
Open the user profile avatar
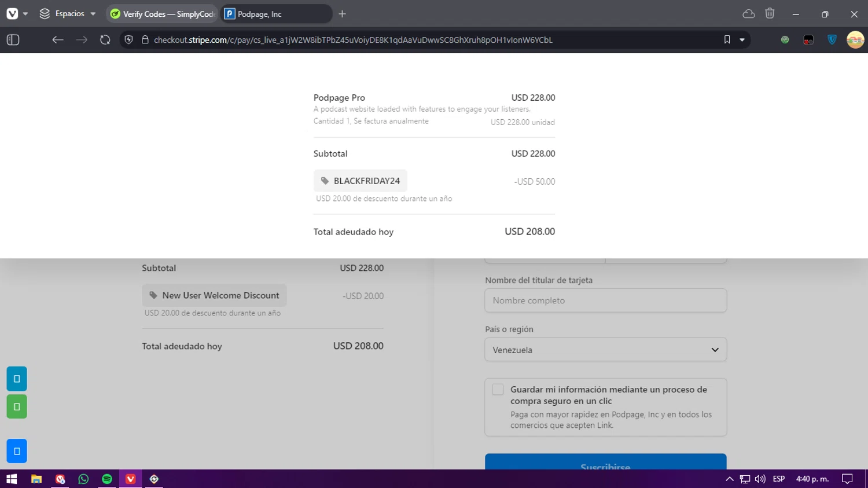click(x=855, y=40)
